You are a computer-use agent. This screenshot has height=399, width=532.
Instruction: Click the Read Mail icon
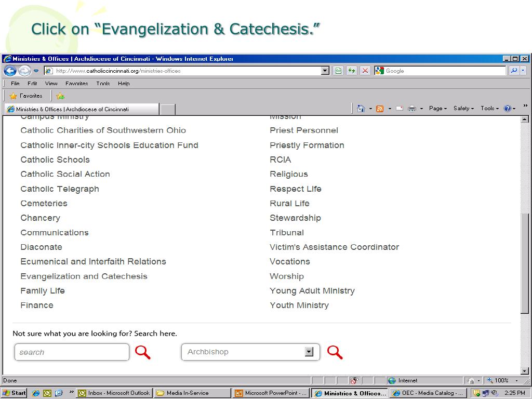pyautogui.click(x=400, y=109)
